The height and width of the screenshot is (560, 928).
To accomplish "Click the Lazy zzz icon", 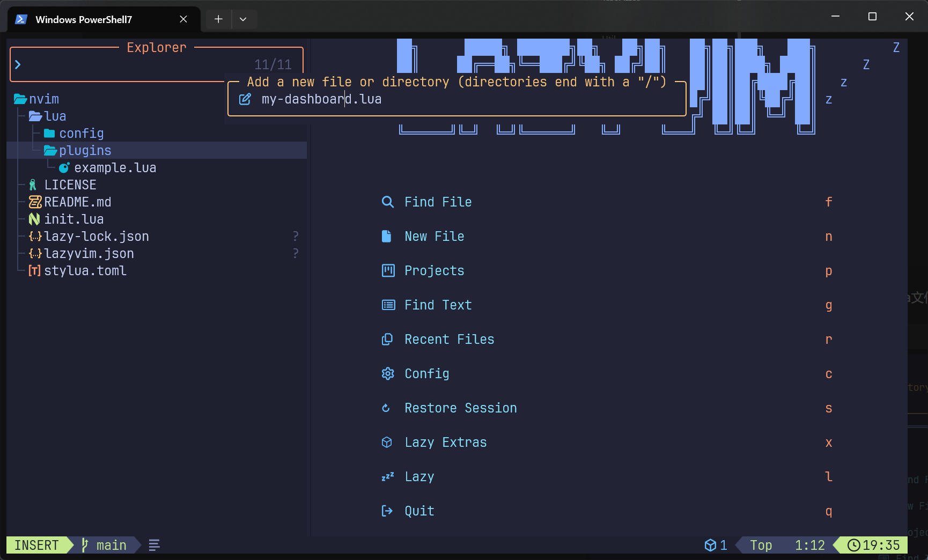I will (x=388, y=477).
